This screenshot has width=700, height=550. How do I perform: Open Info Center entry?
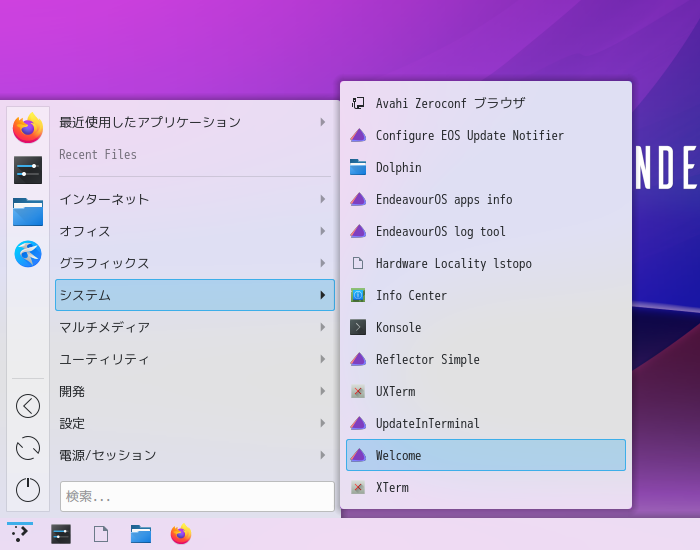tap(486, 295)
